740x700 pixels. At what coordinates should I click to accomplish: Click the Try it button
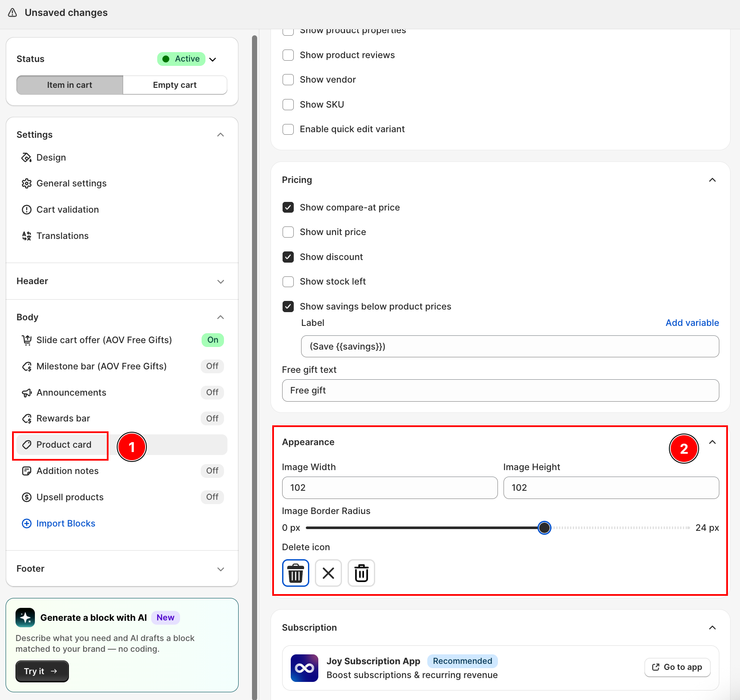[42, 671]
